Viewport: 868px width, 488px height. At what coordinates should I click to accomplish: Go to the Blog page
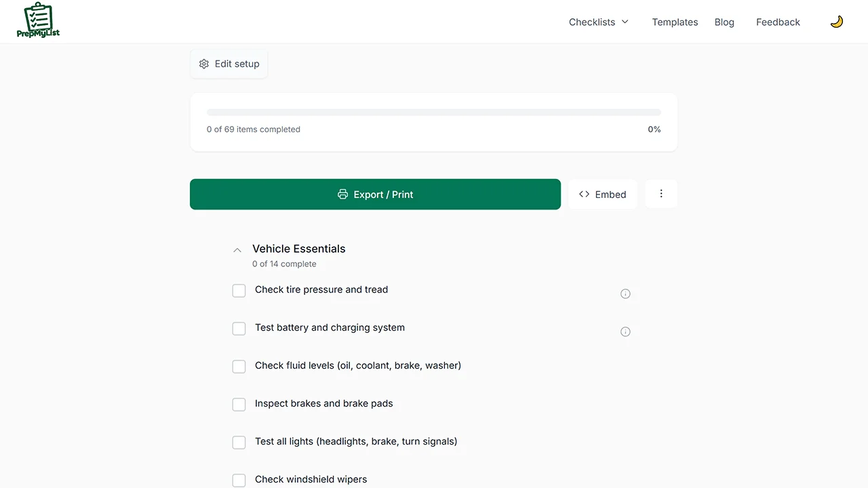click(724, 22)
